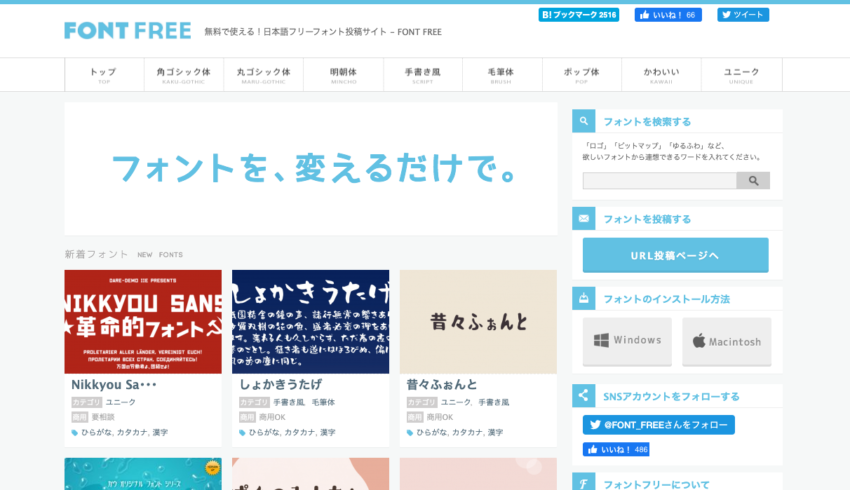Screen dimensions: 850x490
Task: Click 要相談 license text under Nikkyou Sans
Action: (x=103, y=417)
